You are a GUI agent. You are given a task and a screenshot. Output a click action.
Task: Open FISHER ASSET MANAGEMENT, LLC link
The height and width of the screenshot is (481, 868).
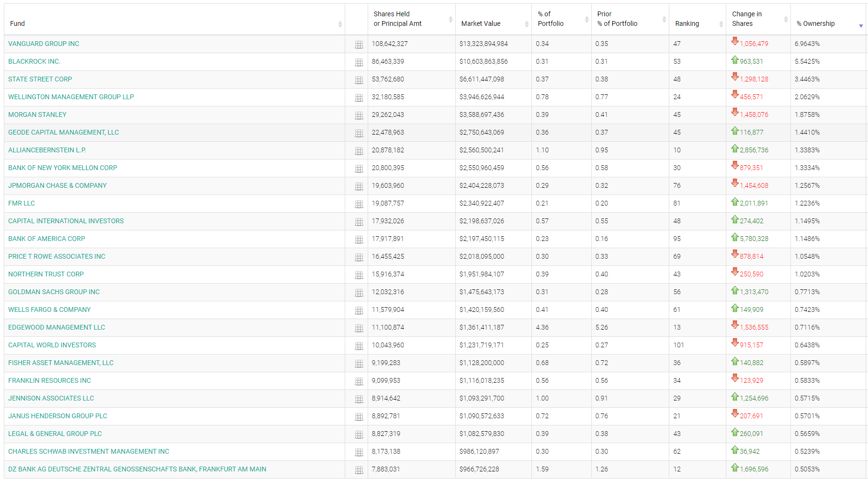[x=61, y=363]
